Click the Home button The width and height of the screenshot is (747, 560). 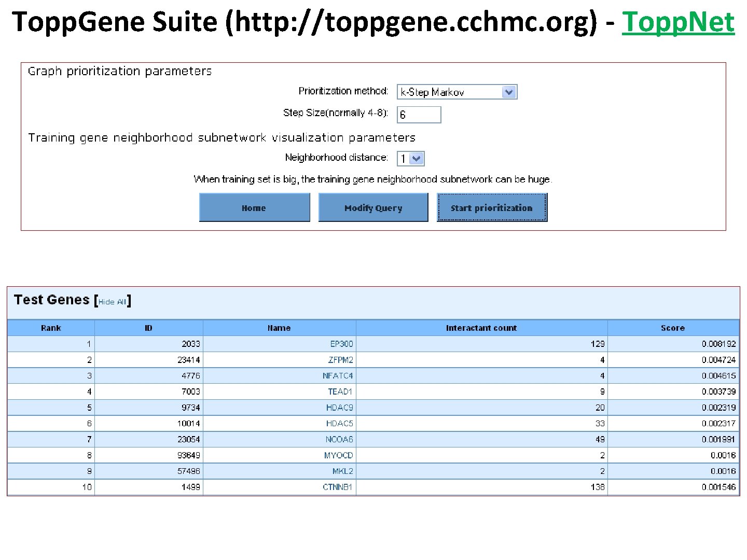click(254, 207)
